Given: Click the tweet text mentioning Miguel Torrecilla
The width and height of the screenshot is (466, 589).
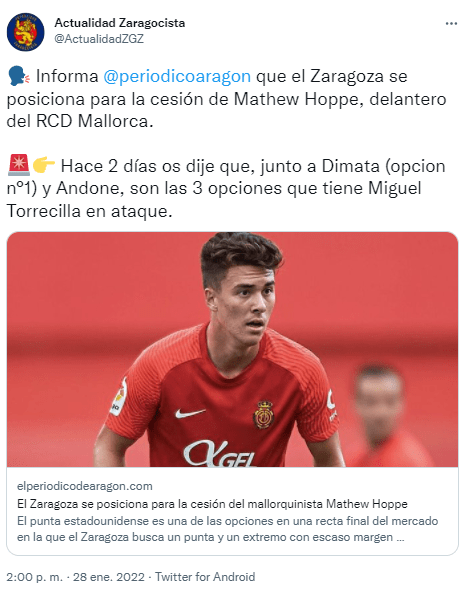Looking at the screenshot, I should [226, 188].
